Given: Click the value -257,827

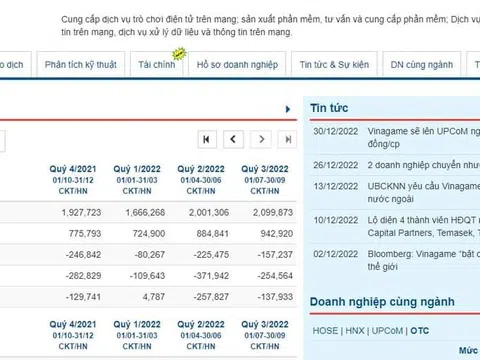Looking at the screenshot, I should click(x=211, y=297).
